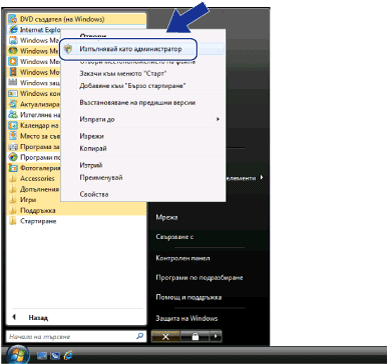Expand the Изпрати до submenu arrow
Image resolution: width=387 pixels, height=364 pixels.
pos(218,119)
